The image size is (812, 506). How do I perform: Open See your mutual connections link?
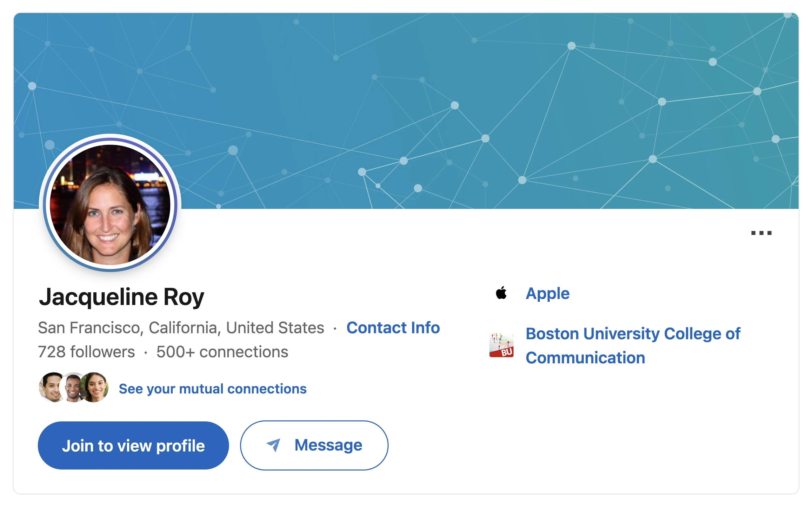[x=212, y=389]
